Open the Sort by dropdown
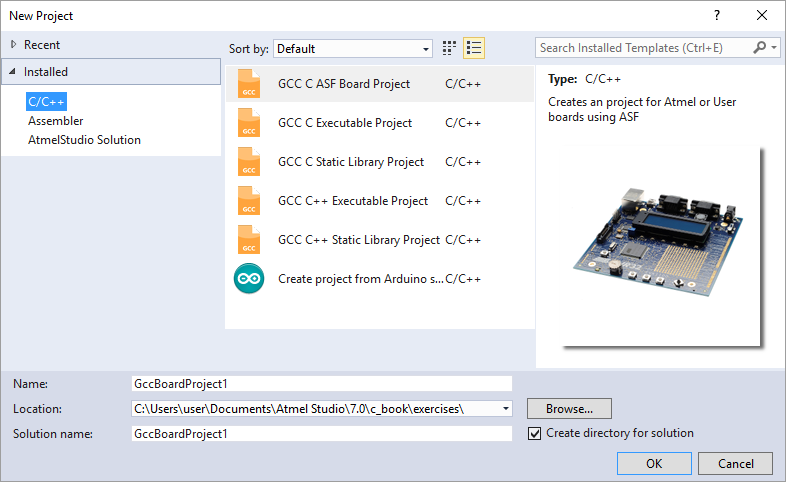Screen dimensions: 786x482 353,48
